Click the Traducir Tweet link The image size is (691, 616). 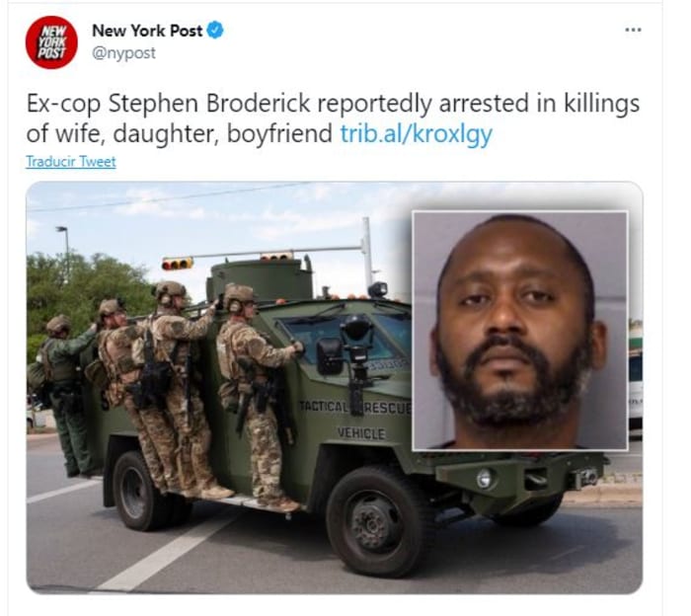click(x=71, y=162)
